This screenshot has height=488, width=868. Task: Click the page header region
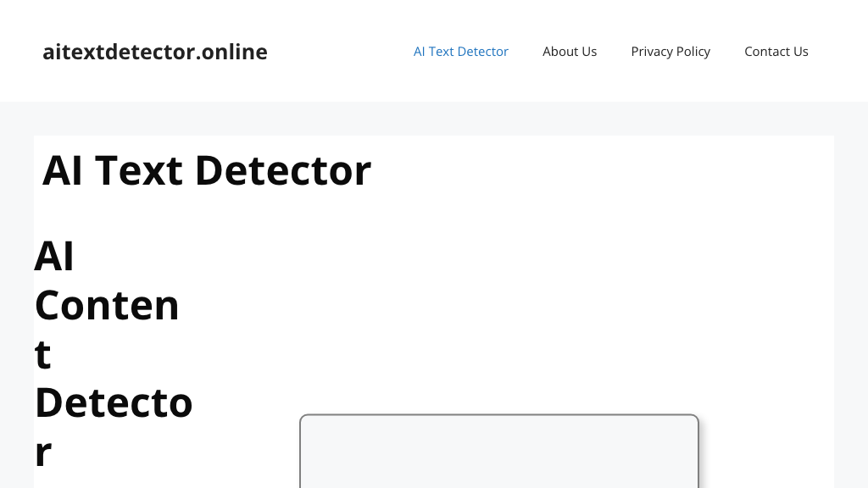point(434,51)
